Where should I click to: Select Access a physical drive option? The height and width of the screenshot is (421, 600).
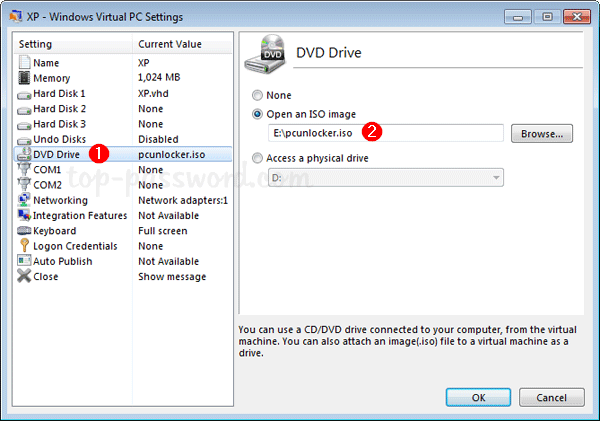(260, 157)
